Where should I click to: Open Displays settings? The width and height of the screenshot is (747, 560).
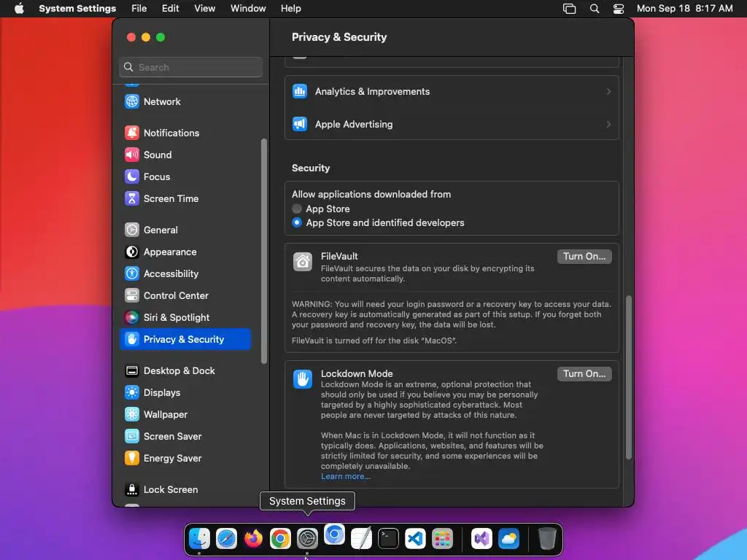click(x=185, y=393)
